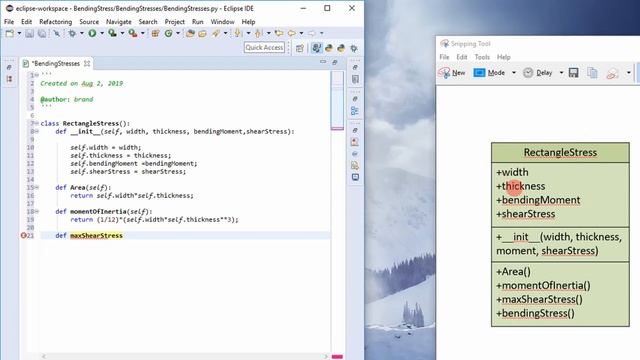This screenshot has height=360, width=640.
Task: Open the Navigate menu in Eclipse
Action: pyautogui.click(x=119, y=22)
